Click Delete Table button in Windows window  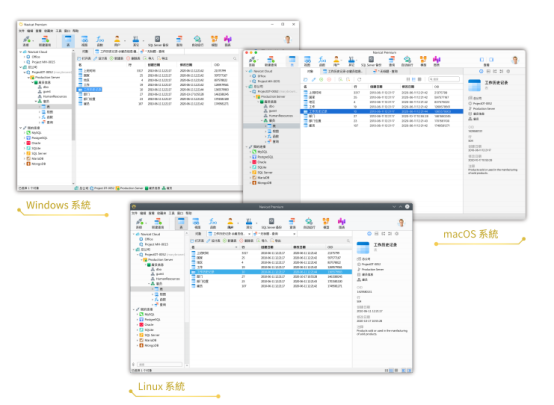tap(134, 58)
